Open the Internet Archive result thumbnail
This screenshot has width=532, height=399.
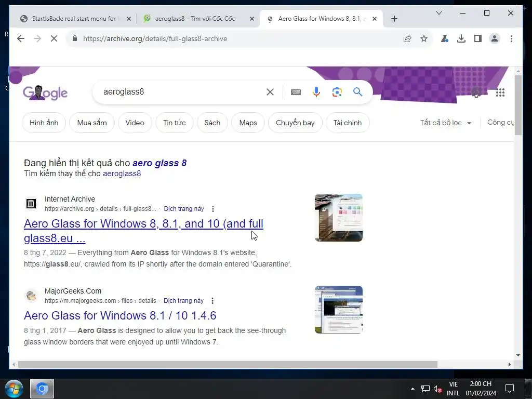point(339,218)
